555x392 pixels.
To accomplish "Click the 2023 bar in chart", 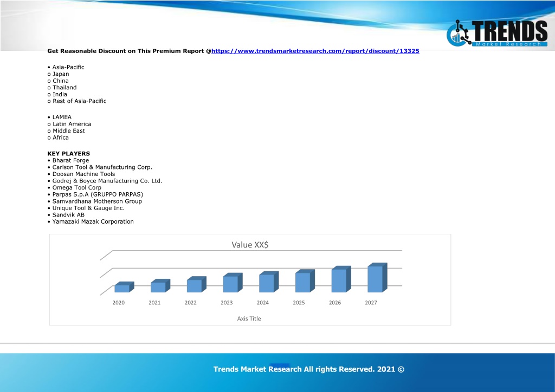I will (x=233, y=283).
